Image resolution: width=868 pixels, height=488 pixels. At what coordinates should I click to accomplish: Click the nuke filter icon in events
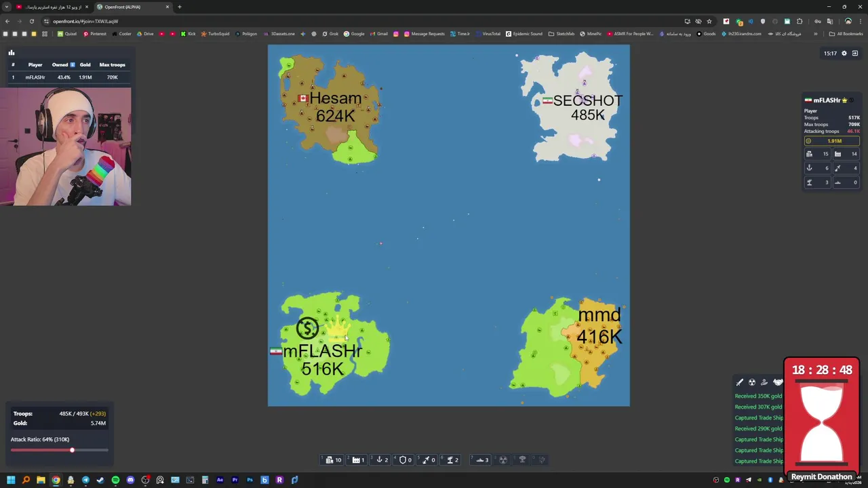click(752, 382)
